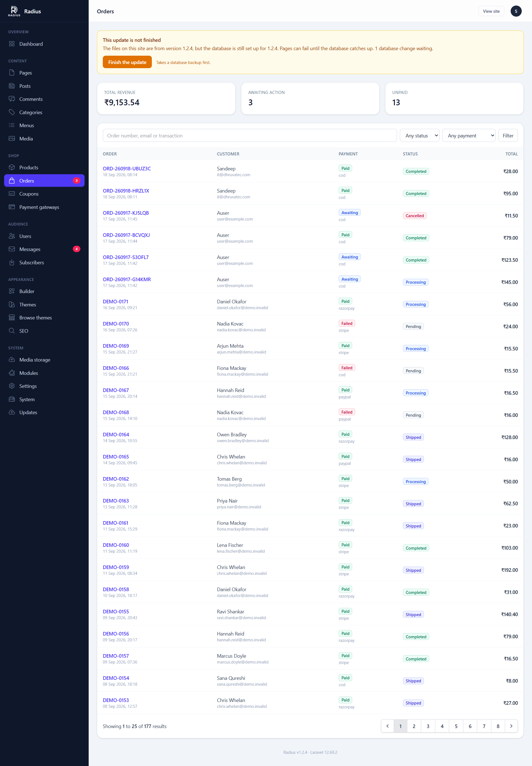Open the Subscribers menu item
This screenshot has height=766, width=532.
pos(44,262)
